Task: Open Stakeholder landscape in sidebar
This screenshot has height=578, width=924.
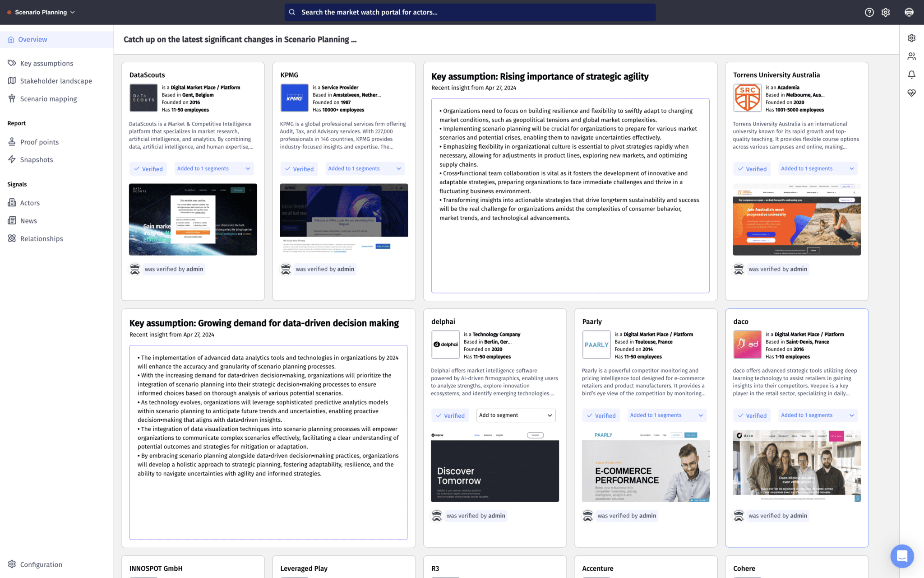Action: coord(56,81)
